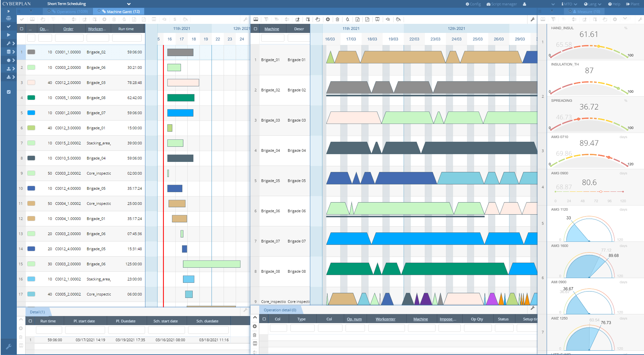Click the play arrow icon in sidebar
Screen dimensions: 644x355
coord(8,35)
